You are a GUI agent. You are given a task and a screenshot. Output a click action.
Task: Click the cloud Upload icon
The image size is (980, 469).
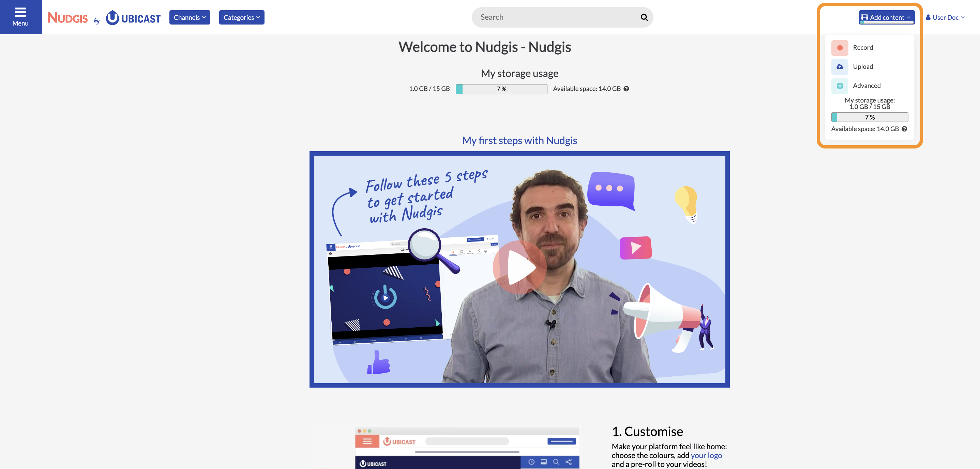pos(840,67)
